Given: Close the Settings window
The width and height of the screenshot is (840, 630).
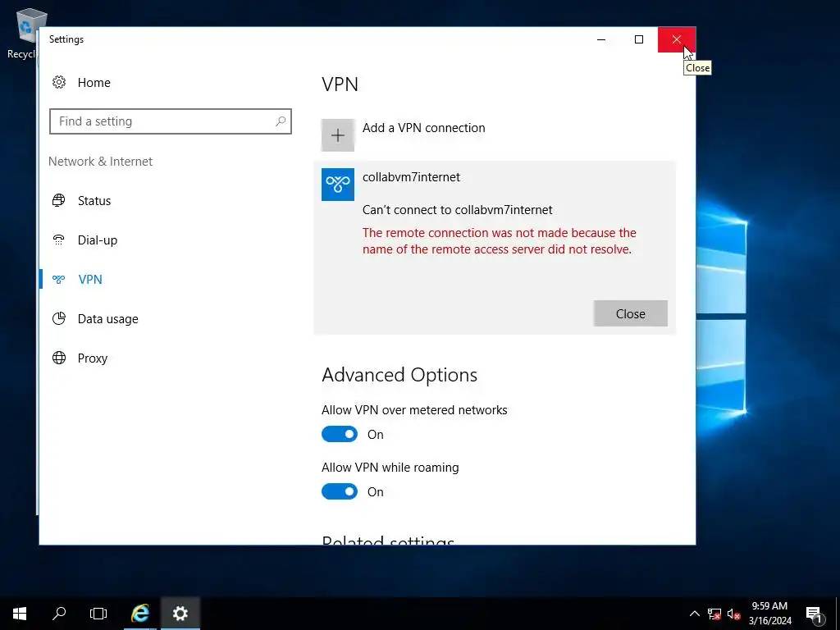Looking at the screenshot, I should [x=677, y=39].
